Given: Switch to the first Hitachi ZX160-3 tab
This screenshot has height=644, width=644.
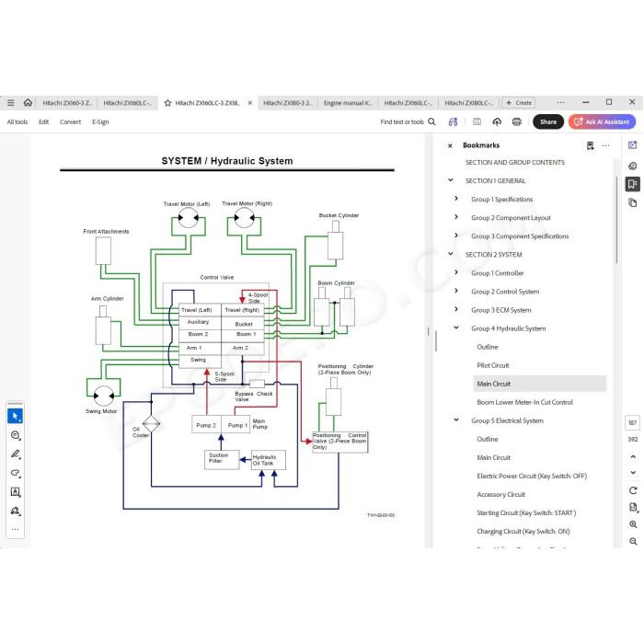Looking at the screenshot, I should coord(67,103).
